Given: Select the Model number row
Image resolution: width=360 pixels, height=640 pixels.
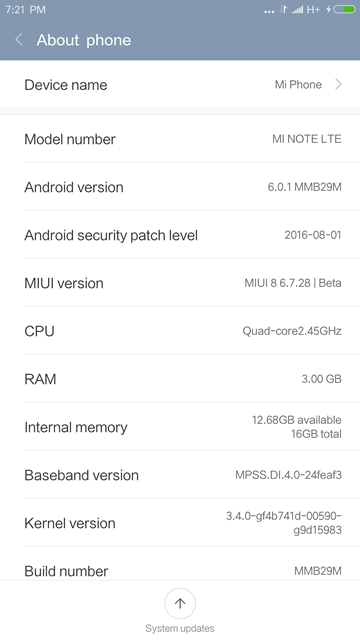Looking at the screenshot, I should pos(180,139).
